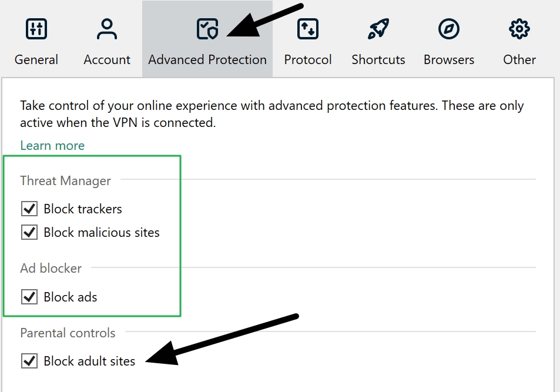This screenshot has height=392, width=560.
Task: Disable Block adult sites under Parental controls
Action: point(28,361)
